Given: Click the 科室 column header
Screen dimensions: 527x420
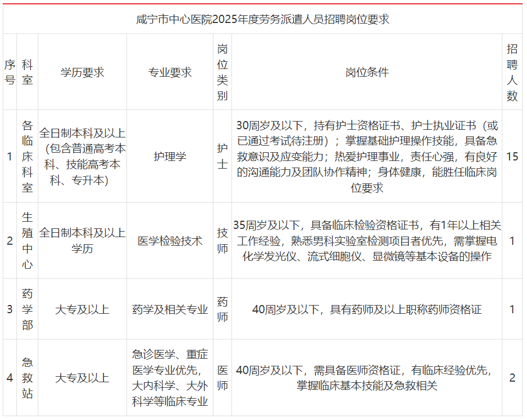Looking at the screenshot, I should click(x=27, y=72).
